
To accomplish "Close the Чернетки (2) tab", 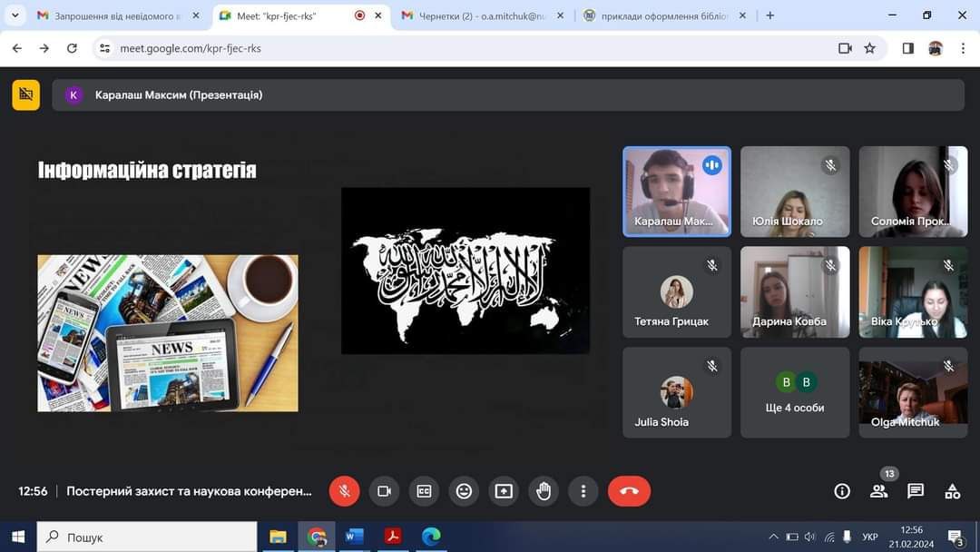I will pyautogui.click(x=560, y=15).
